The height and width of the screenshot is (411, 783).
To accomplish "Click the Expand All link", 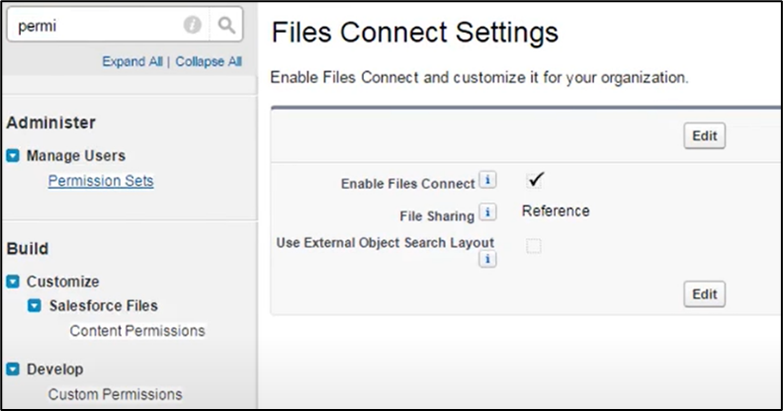I will [132, 61].
